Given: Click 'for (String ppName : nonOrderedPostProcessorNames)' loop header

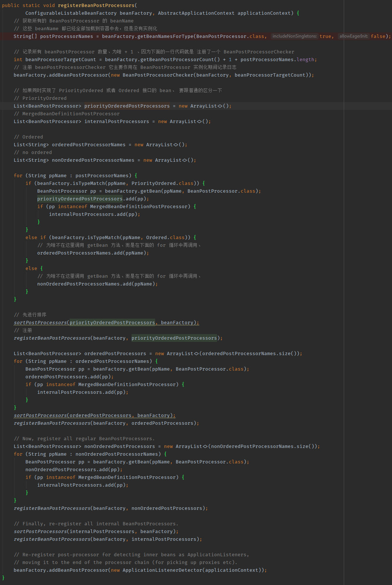Looking at the screenshot, I should [x=90, y=454].
